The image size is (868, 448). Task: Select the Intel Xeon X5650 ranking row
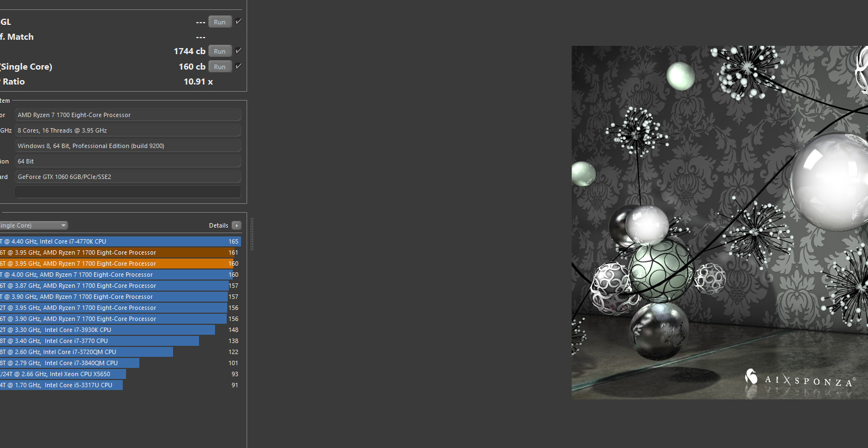coord(121,374)
